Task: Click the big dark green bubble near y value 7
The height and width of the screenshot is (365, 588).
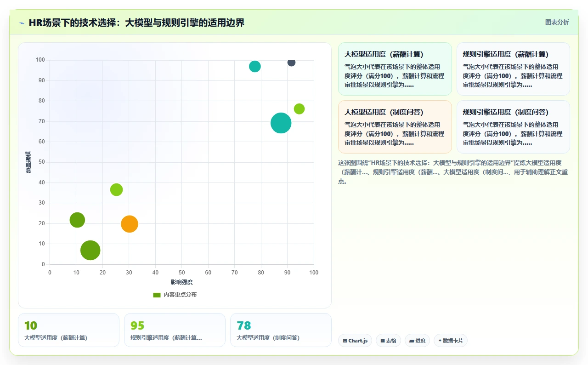Action: click(x=90, y=251)
